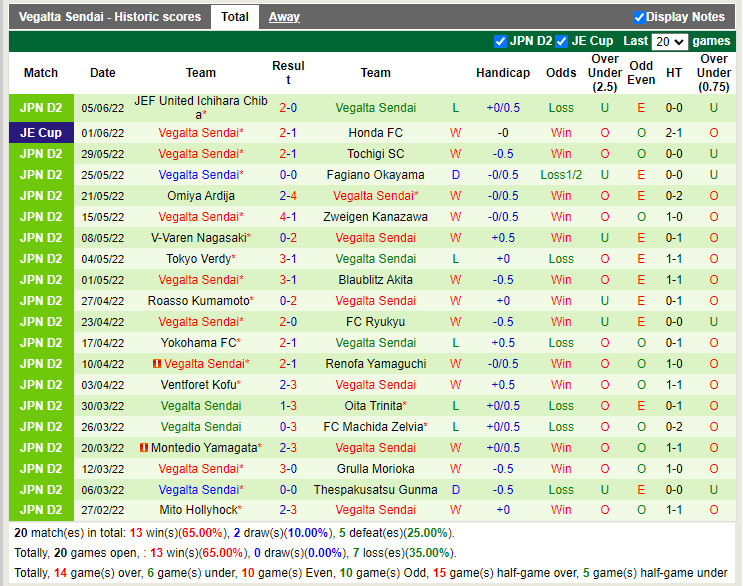Open the Last 20 games dropdown

pyautogui.click(x=670, y=42)
